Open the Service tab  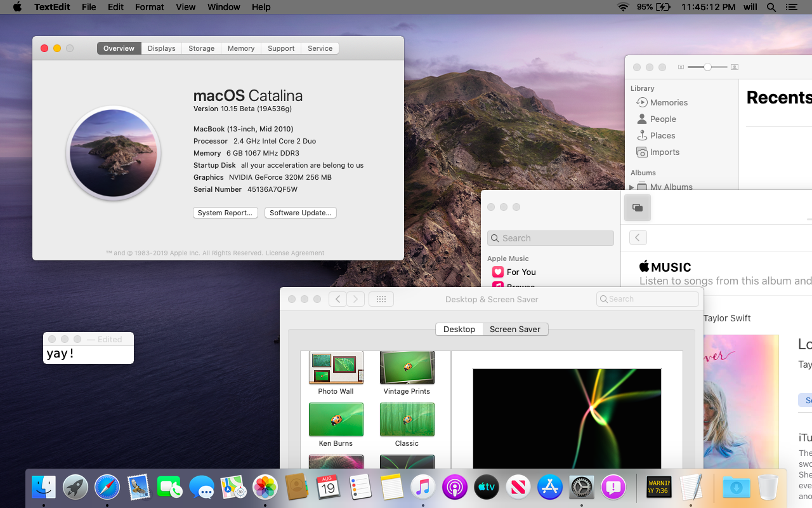tap(320, 48)
